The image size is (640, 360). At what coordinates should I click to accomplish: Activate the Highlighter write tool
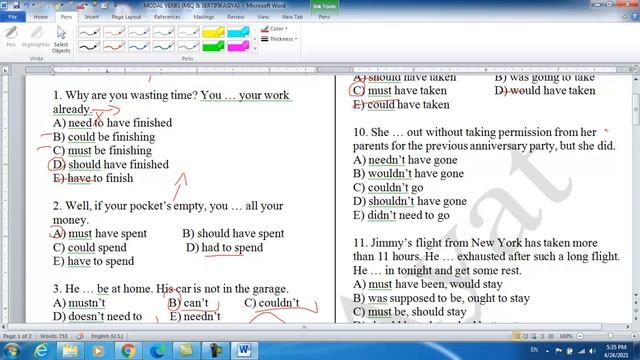click(x=36, y=37)
